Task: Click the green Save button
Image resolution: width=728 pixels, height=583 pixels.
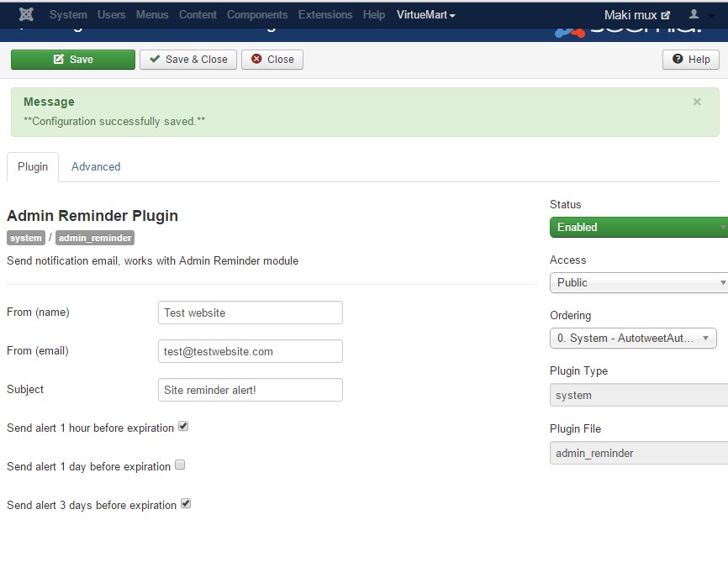Action: 72,60
